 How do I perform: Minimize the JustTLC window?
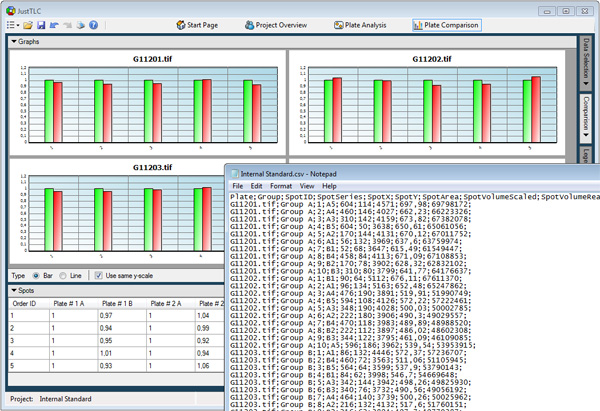[x=547, y=11]
